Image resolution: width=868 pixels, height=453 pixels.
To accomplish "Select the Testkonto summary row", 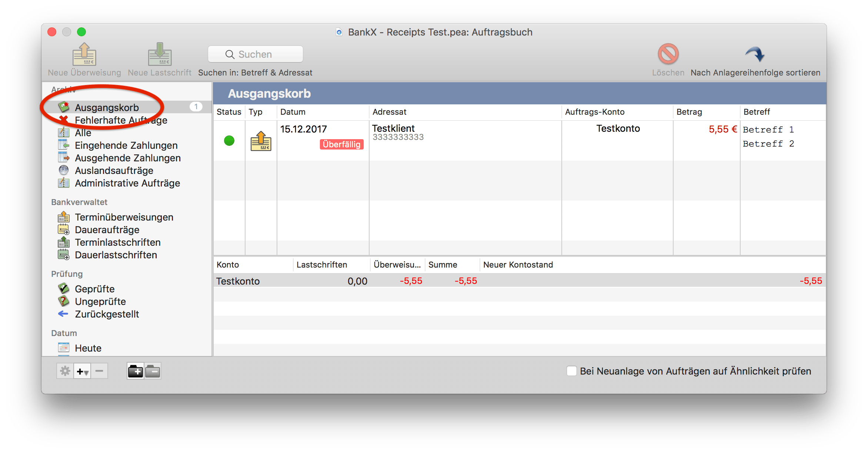I will coord(238,281).
